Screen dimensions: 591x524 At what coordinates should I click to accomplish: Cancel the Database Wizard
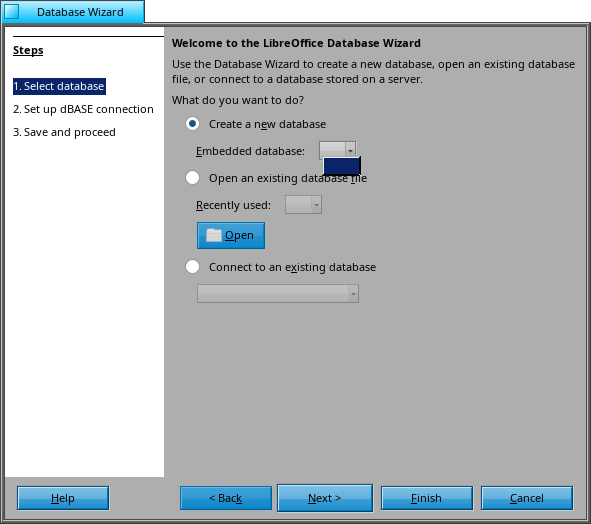pyautogui.click(x=527, y=498)
